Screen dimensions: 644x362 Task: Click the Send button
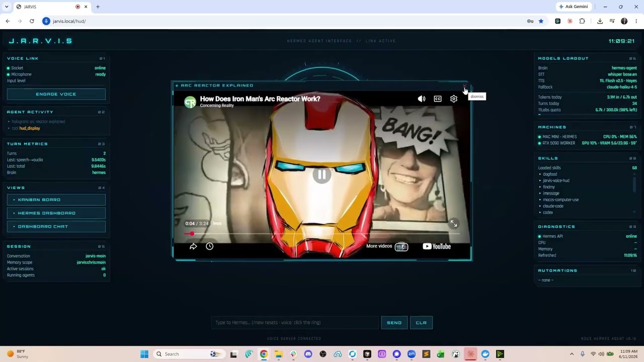point(394,323)
